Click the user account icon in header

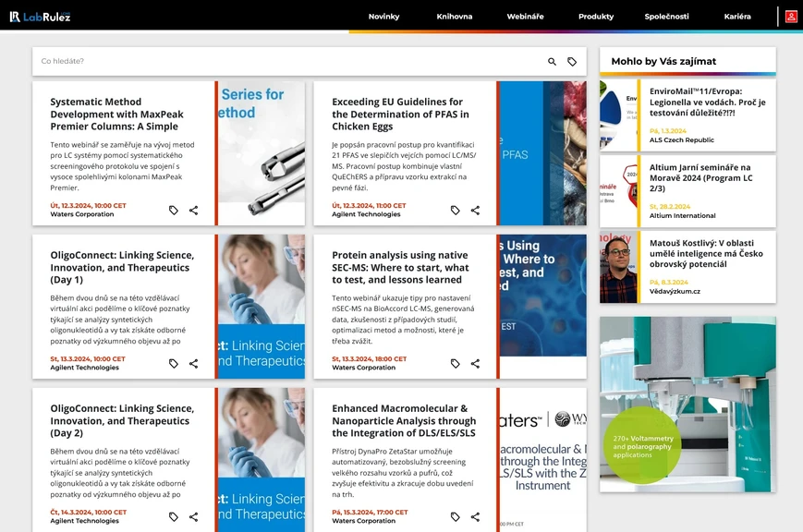click(791, 17)
